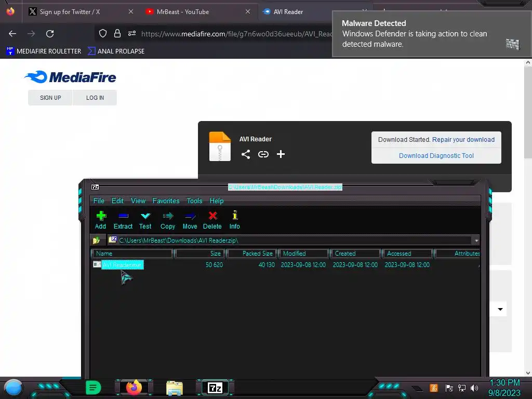Viewport: 532px width, 399px height.
Task: Click the 7z window title icon
Action: [96, 187]
